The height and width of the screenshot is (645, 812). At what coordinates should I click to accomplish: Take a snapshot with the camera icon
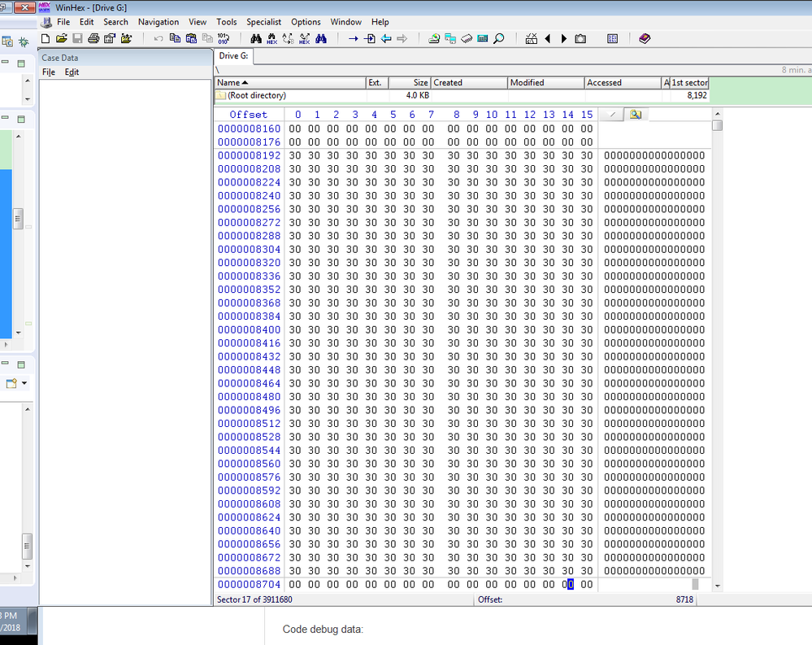point(580,38)
